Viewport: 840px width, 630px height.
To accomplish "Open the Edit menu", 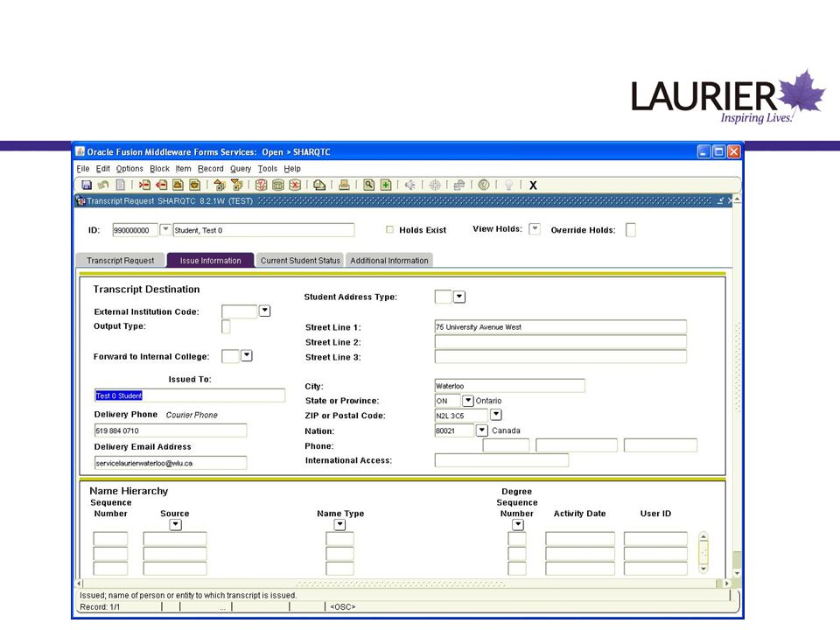I will click(103, 168).
